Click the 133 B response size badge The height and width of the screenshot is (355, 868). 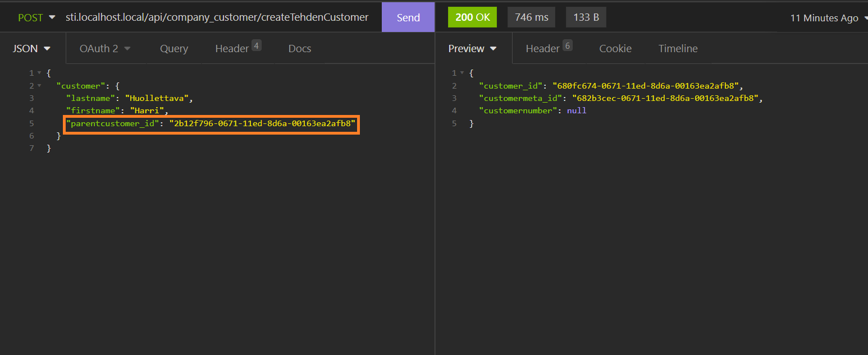(586, 17)
